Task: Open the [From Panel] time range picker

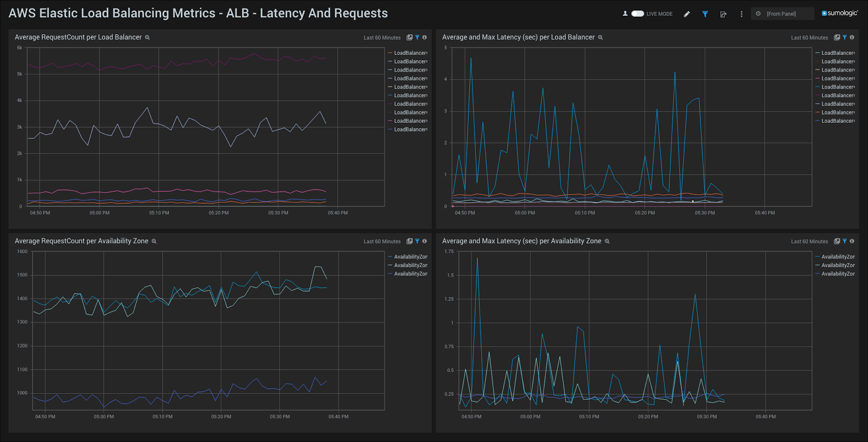Action: tap(781, 14)
